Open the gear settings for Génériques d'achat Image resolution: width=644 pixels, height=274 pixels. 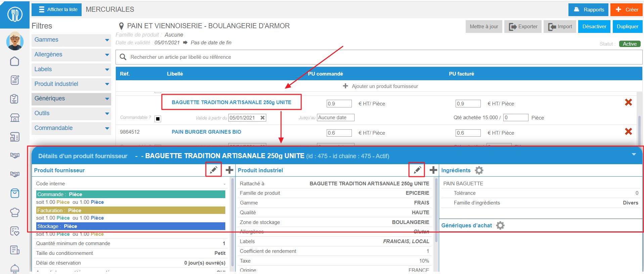click(x=500, y=225)
